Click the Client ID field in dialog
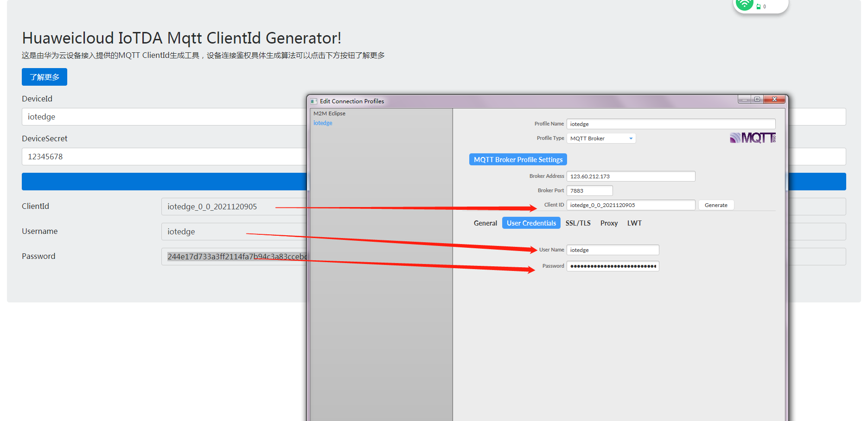 click(x=631, y=205)
